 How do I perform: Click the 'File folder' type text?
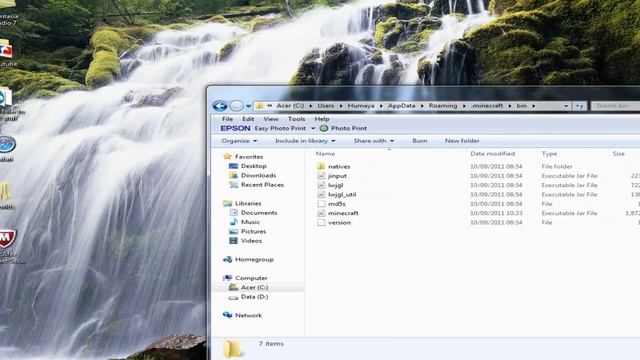[557, 167]
